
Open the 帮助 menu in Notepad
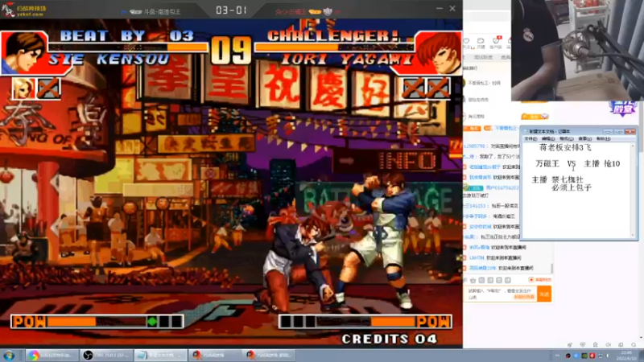[603, 138]
